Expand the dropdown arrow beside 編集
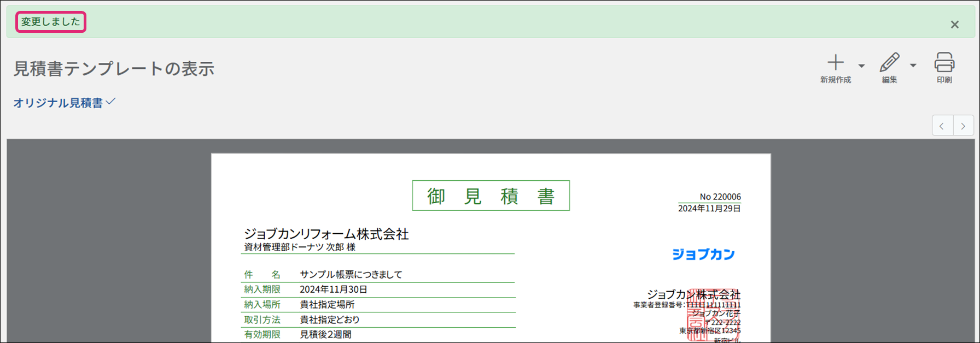This screenshot has width=980, height=343. click(x=913, y=66)
